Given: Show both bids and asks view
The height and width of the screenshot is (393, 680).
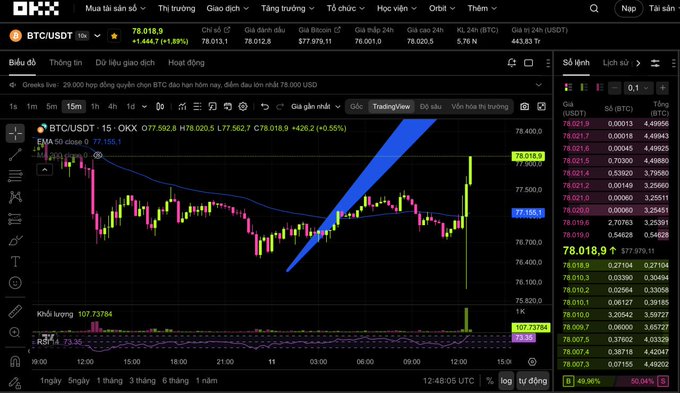Looking at the screenshot, I should click(568, 88).
